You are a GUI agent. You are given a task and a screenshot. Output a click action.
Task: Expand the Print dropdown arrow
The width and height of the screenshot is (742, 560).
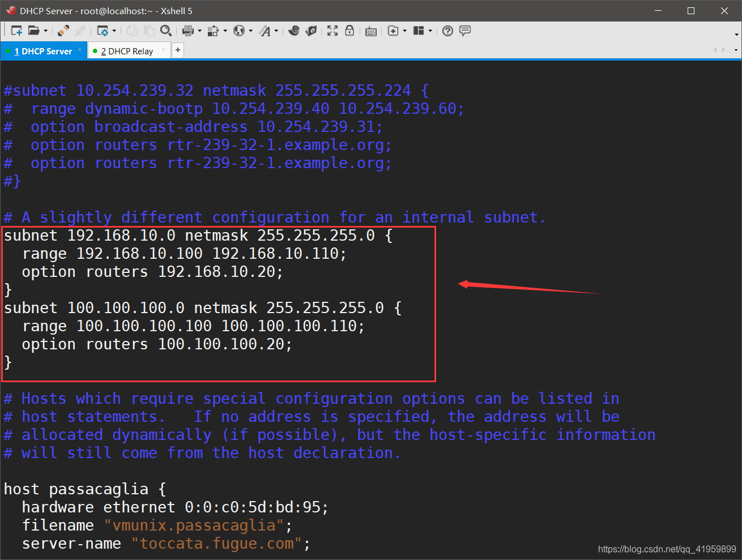click(199, 31)
